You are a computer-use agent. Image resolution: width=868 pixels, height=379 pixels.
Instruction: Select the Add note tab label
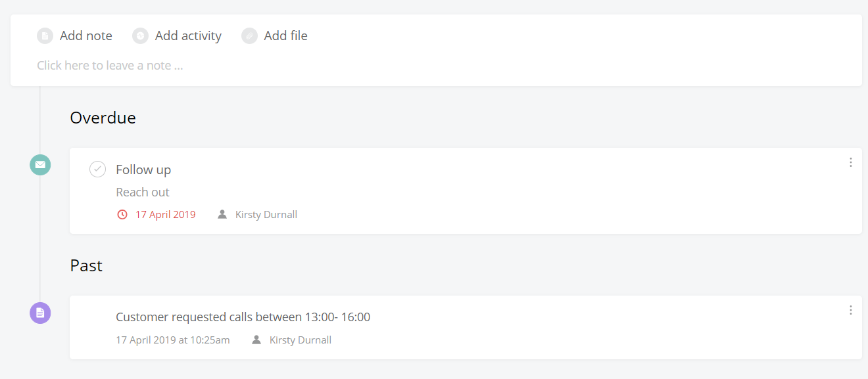86,35
